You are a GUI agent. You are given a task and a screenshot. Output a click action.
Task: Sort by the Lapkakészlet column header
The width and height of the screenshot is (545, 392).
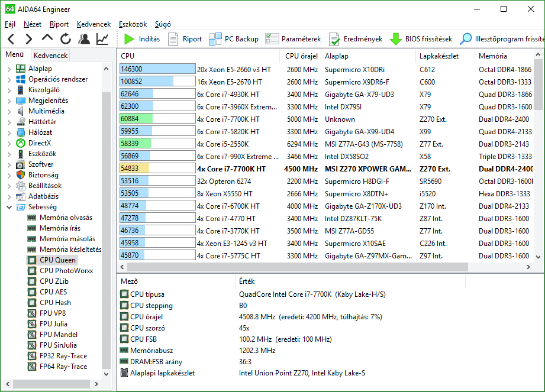point(445,56)
